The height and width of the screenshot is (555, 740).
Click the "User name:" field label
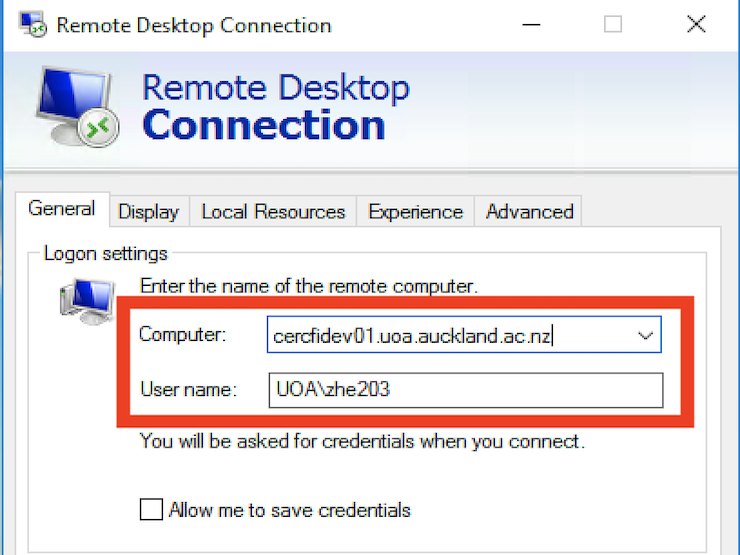(x=188, y=390)
